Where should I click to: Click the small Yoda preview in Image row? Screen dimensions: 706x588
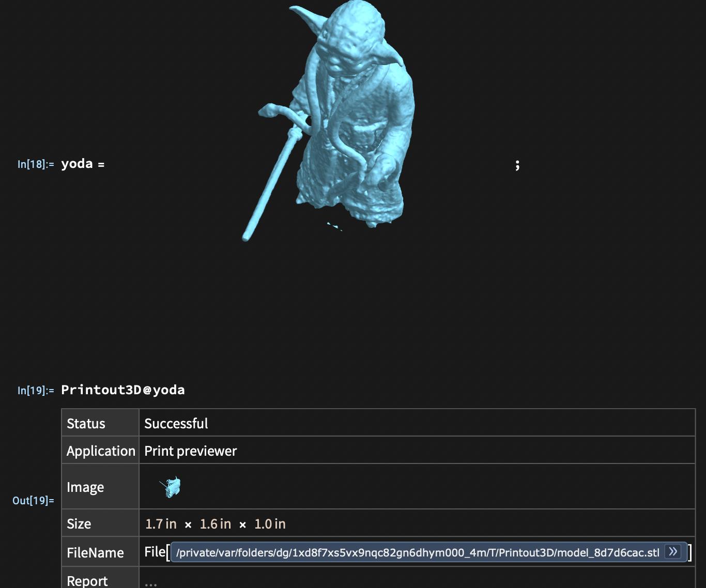171,487
